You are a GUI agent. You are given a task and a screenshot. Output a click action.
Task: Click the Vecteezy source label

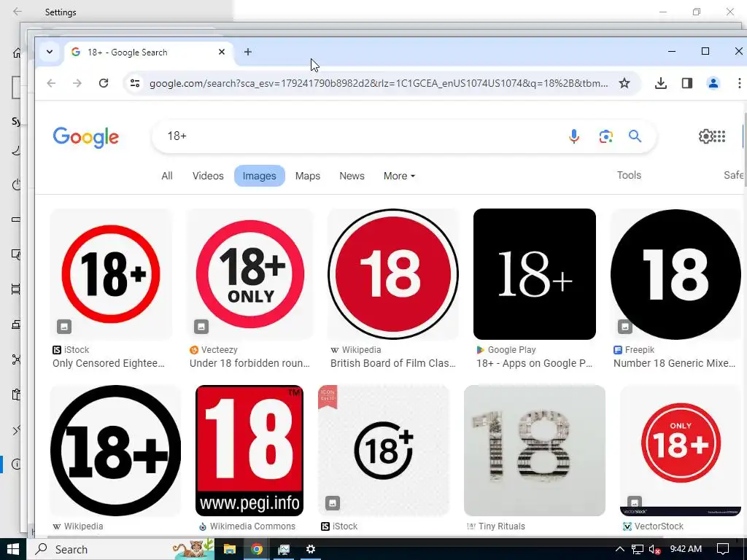(219, 350)
